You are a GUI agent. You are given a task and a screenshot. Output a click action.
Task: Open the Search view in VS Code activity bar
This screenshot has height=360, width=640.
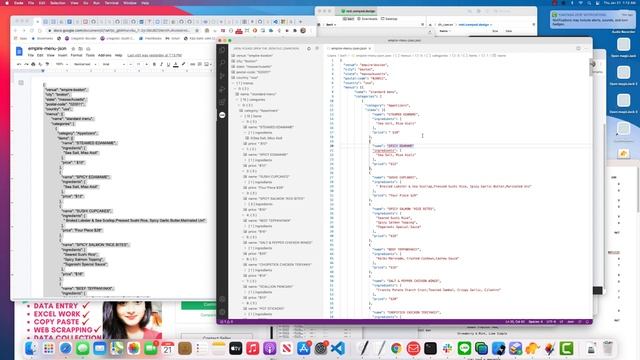tap(222, 63)
